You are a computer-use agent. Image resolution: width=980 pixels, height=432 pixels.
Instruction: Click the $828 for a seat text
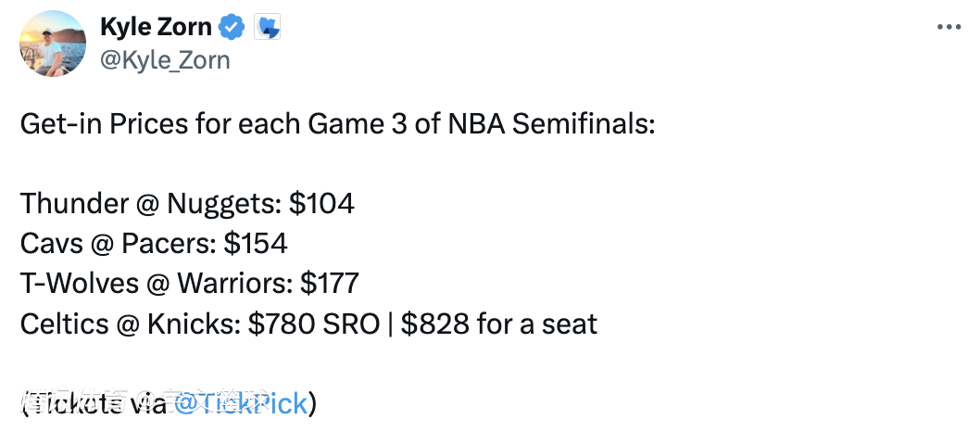click(499, 324)
